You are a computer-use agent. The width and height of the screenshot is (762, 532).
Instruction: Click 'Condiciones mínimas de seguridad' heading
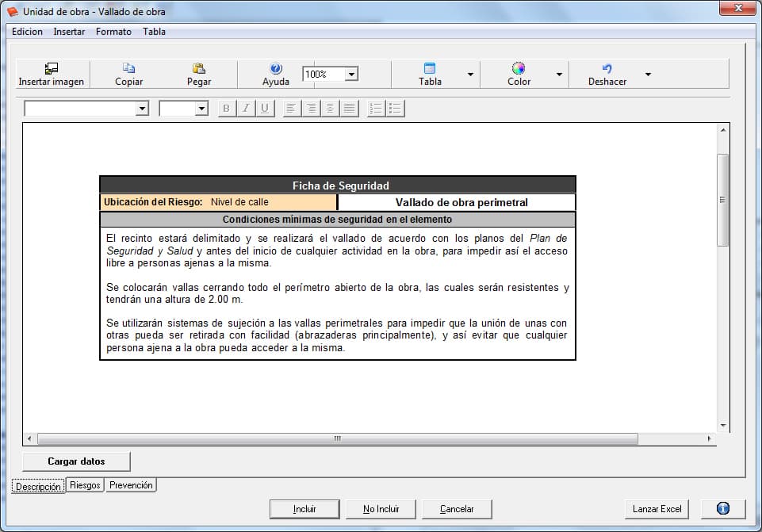coord(337,220)
